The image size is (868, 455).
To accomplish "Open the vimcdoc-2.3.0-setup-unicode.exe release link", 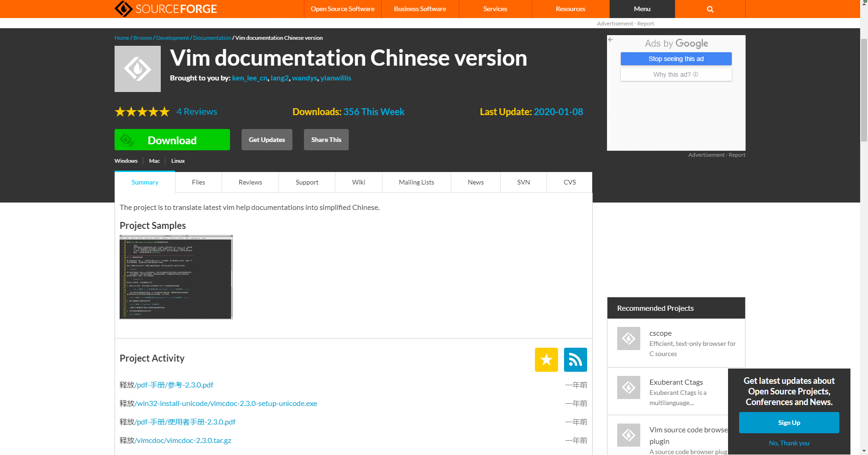I will [x=226, y=403].
